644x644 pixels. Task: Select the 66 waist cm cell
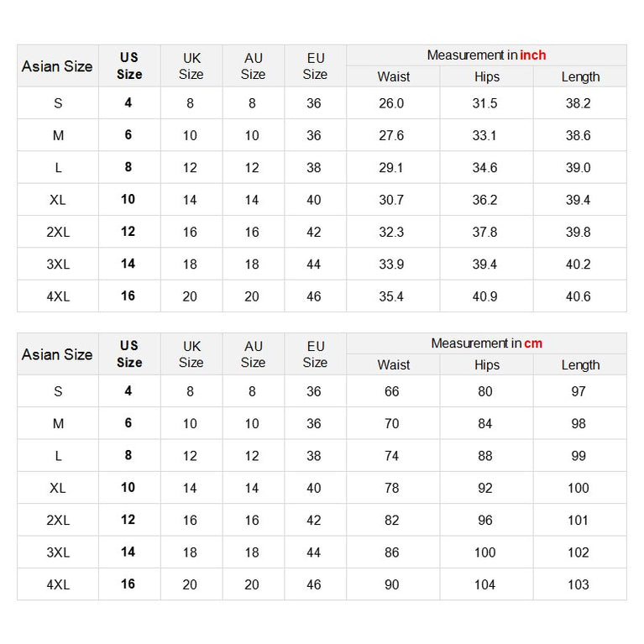392,391
